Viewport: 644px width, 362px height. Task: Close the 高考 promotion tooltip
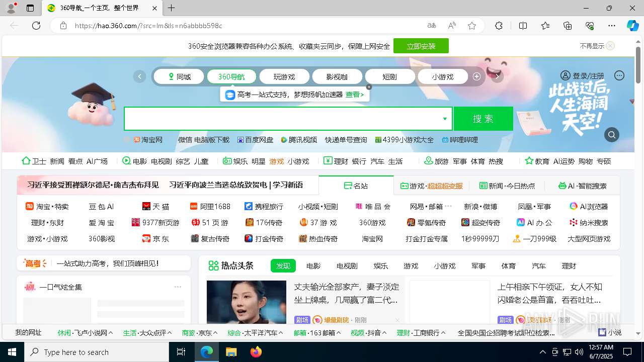tap(369, 87)
